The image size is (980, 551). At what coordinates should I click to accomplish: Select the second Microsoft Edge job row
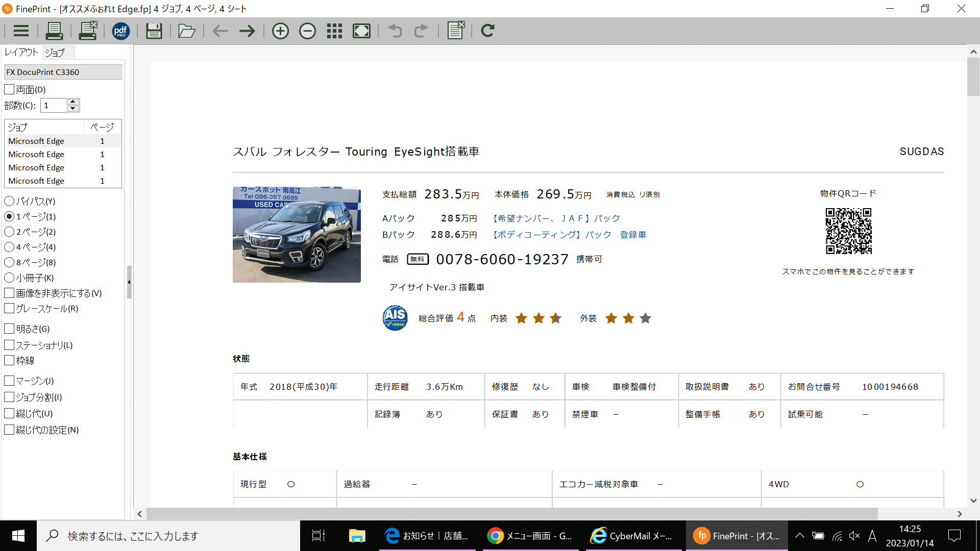[x=63, y=154]
